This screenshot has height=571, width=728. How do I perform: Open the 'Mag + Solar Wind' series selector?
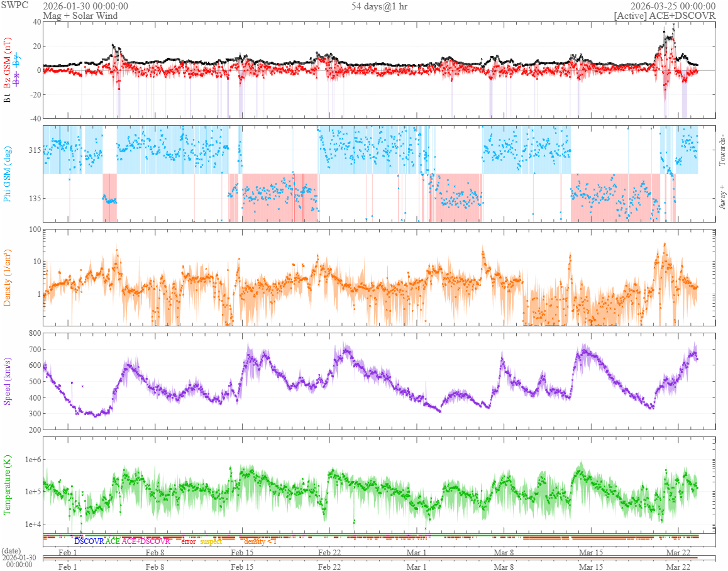click(80, 15)
